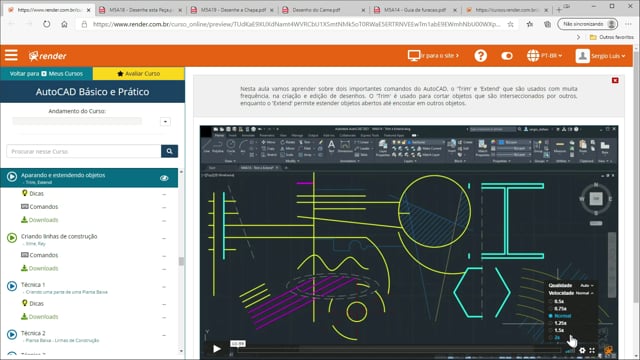Click the Procurar nesse Curso search field

[x=84, y=151]
